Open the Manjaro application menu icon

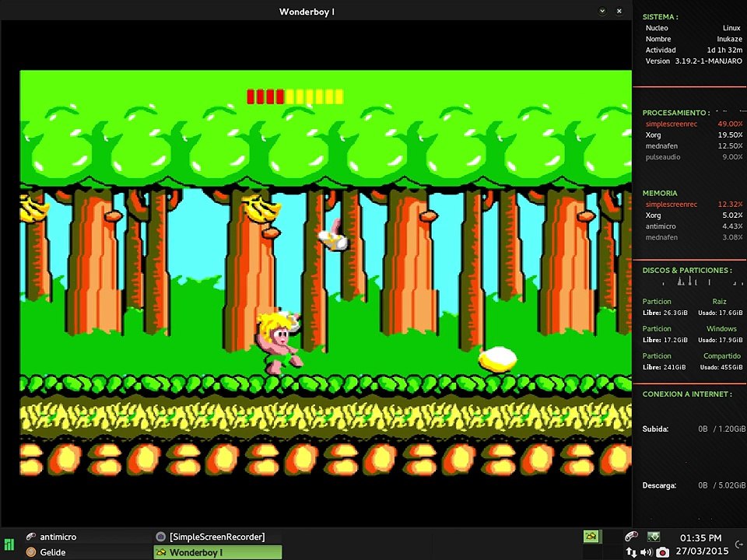[9, 544]
